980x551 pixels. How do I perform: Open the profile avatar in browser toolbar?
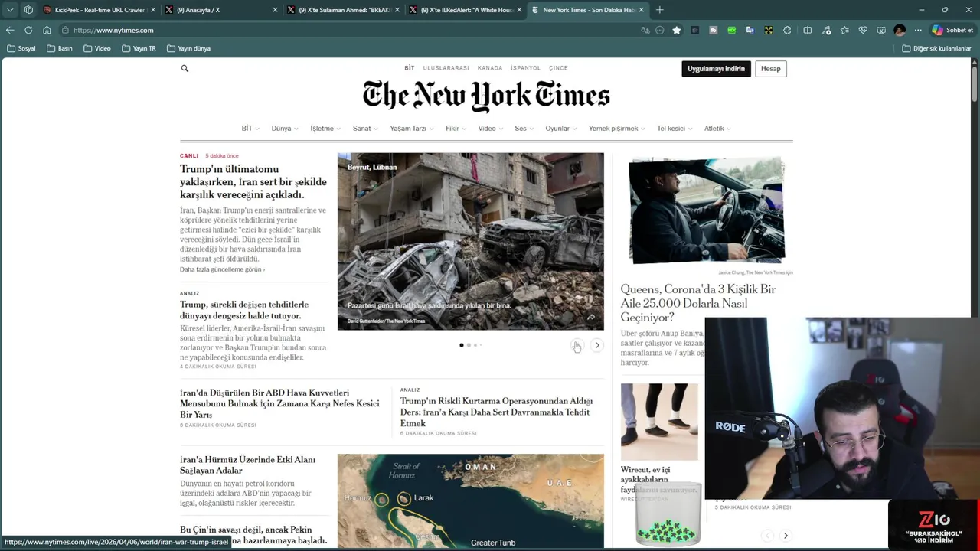point(900,30)
